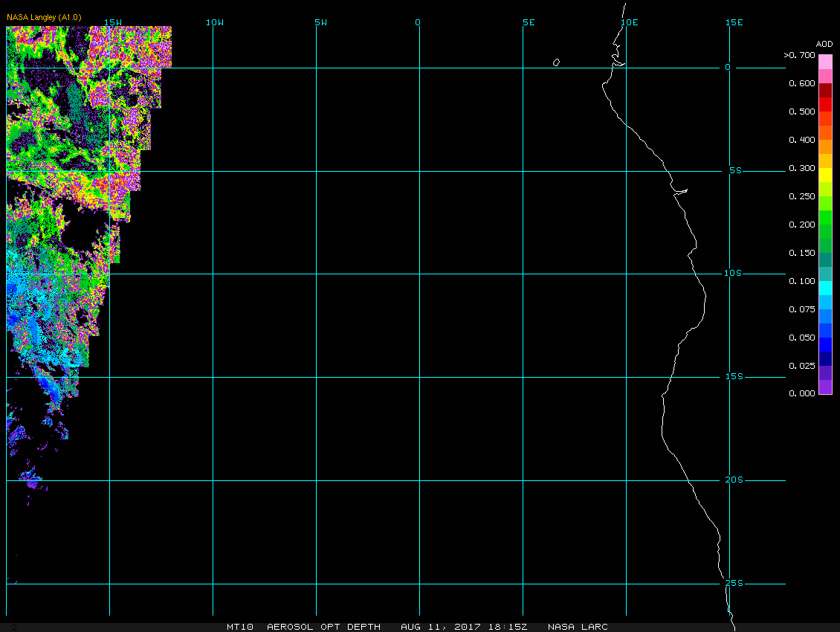Click the 10S latitude label
The image size is (840, 632).
click(733, 274)
